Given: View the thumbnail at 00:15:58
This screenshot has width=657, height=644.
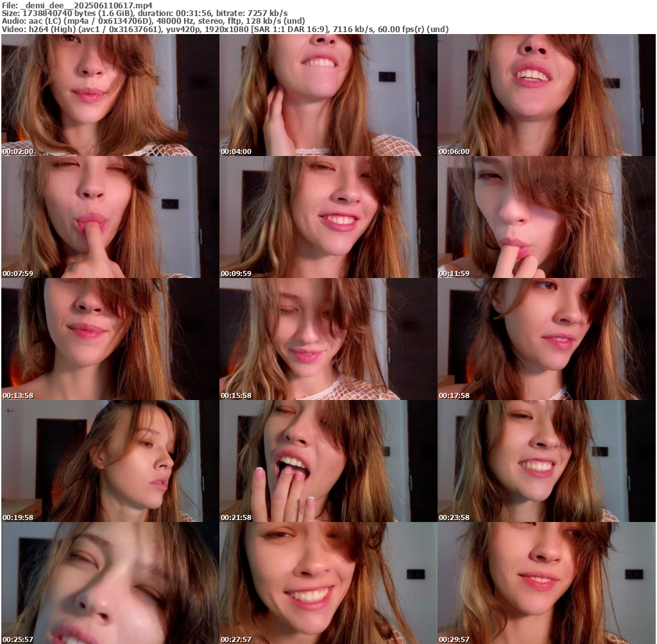Looking at the screenshot, I should pyautogui.click(x=328, y=339).
